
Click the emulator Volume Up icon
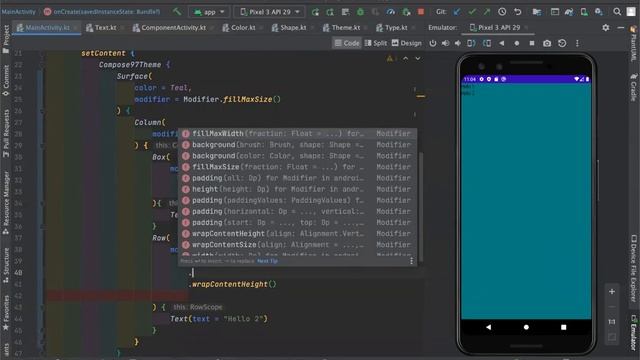click(x=445, y=43)
